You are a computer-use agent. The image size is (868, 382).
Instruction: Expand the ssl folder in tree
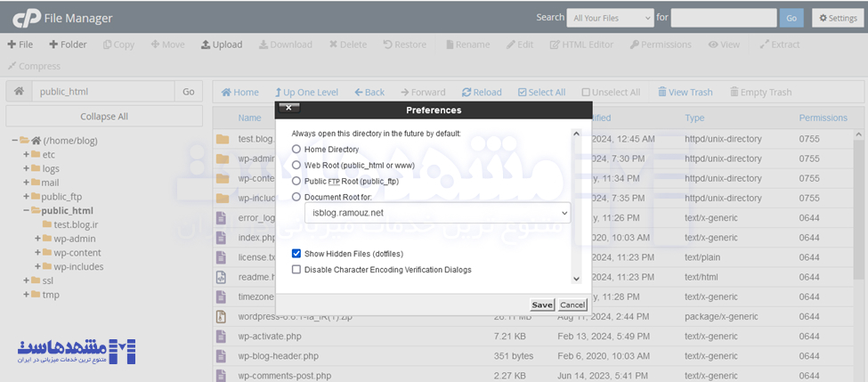[26, 280]
